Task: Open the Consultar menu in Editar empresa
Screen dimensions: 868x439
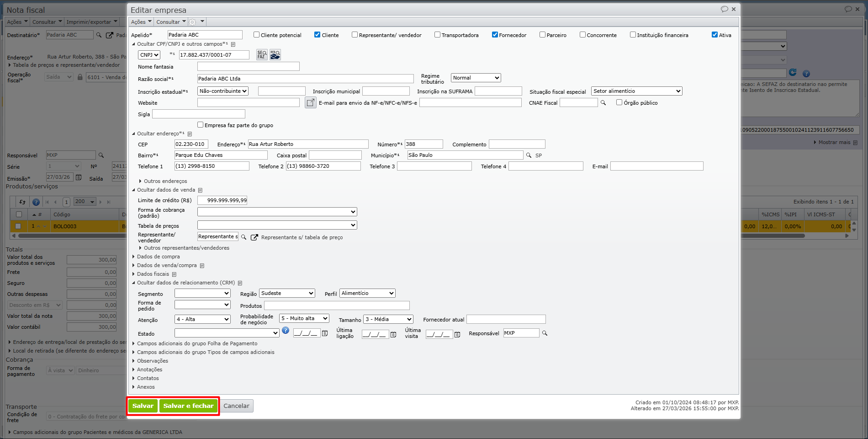Action: [x=171, y=22]
